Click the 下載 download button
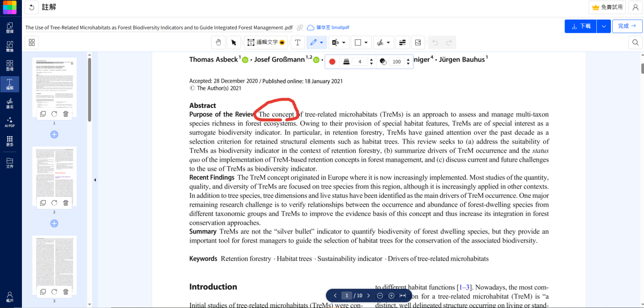Image resolution: width=644 pixels, height=308 pixels. click(x=580, y=26)
